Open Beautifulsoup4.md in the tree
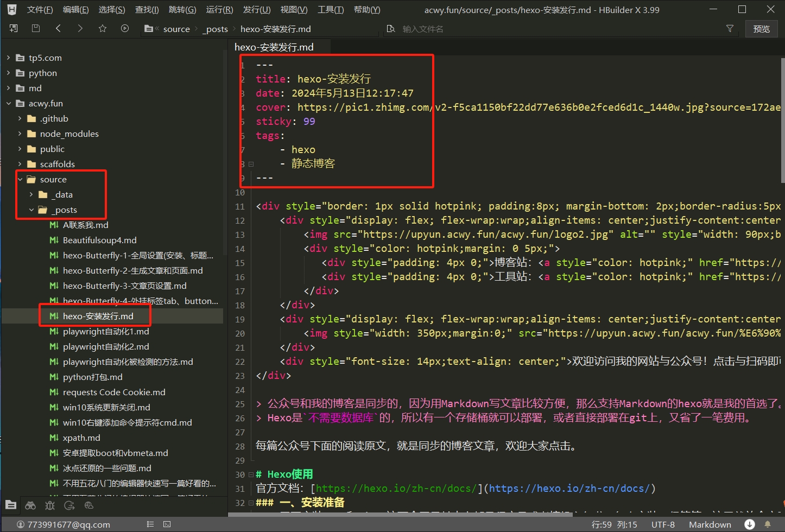 tap(99, 240)
